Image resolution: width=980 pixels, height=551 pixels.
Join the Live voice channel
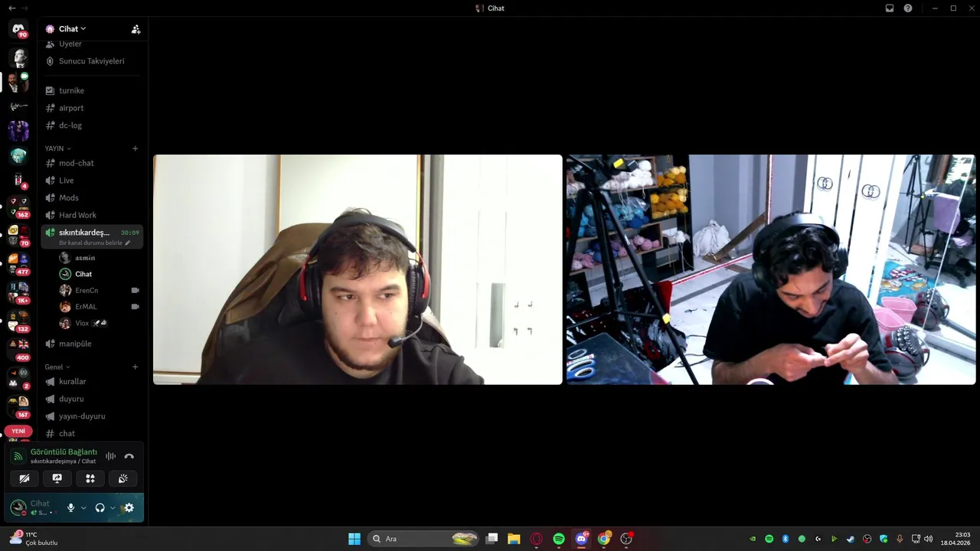coord(92,181)
